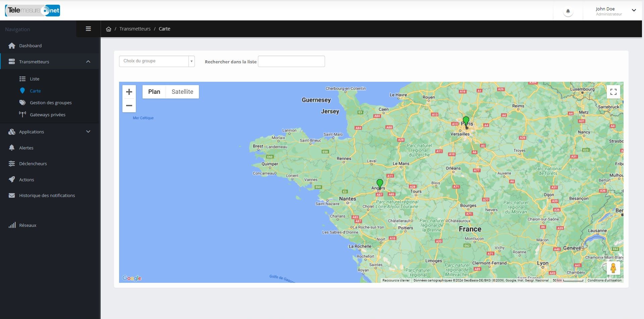Screen dimensions: 644x319
Task: Click the Réseaux signal bars icon
Action: pos(12,225)
